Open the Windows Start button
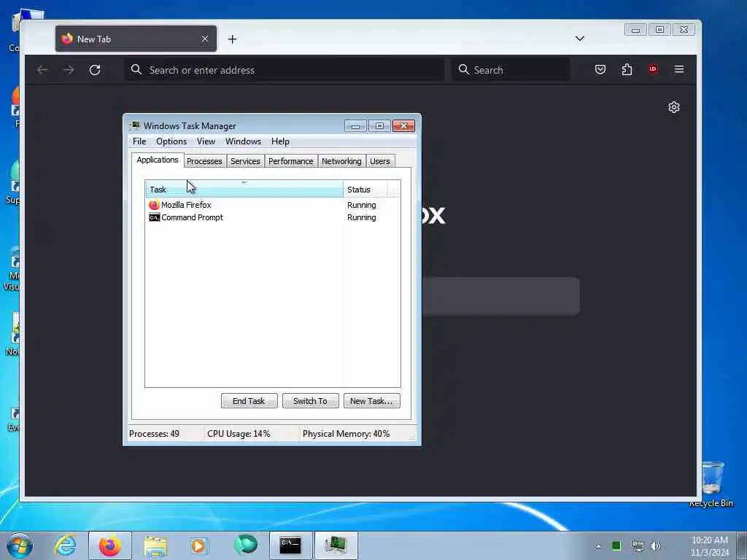 pyautogui.click(x=20, y=545)
